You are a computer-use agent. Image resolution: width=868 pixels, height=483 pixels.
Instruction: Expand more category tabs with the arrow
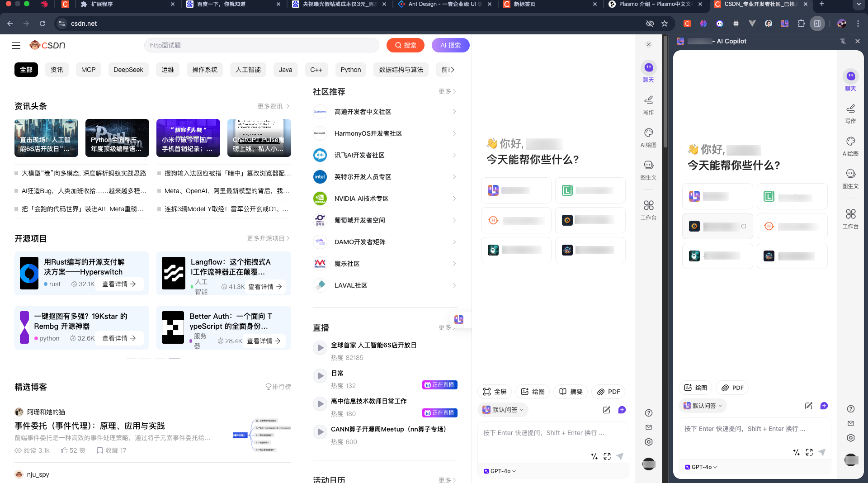452,70
